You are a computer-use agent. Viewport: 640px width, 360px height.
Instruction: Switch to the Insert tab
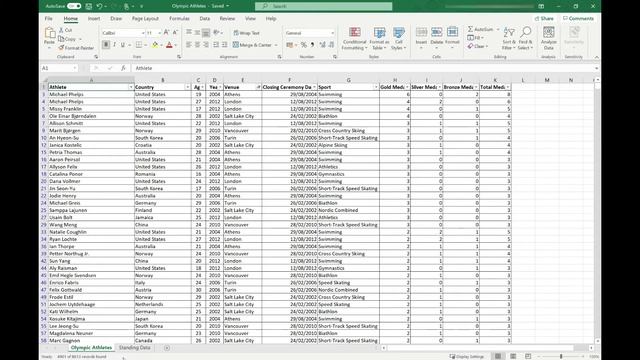tap(94, 18)
